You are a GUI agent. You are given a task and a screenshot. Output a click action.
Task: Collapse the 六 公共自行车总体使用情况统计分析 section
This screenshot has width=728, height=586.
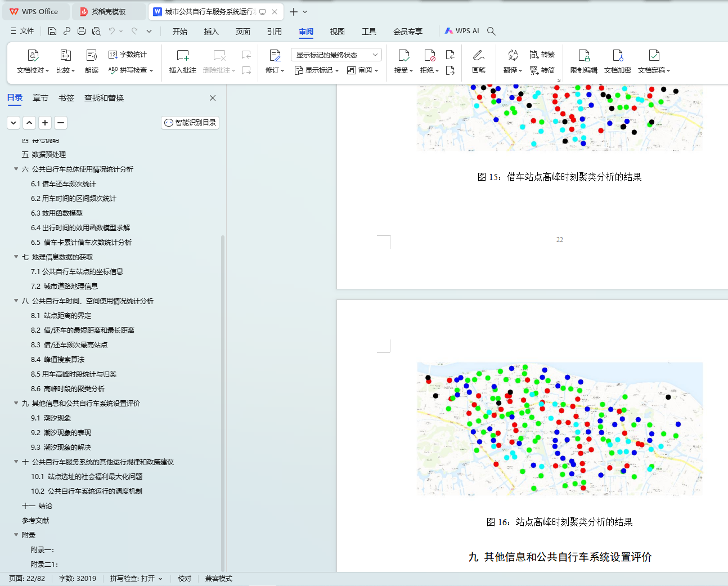pos(16,169)
